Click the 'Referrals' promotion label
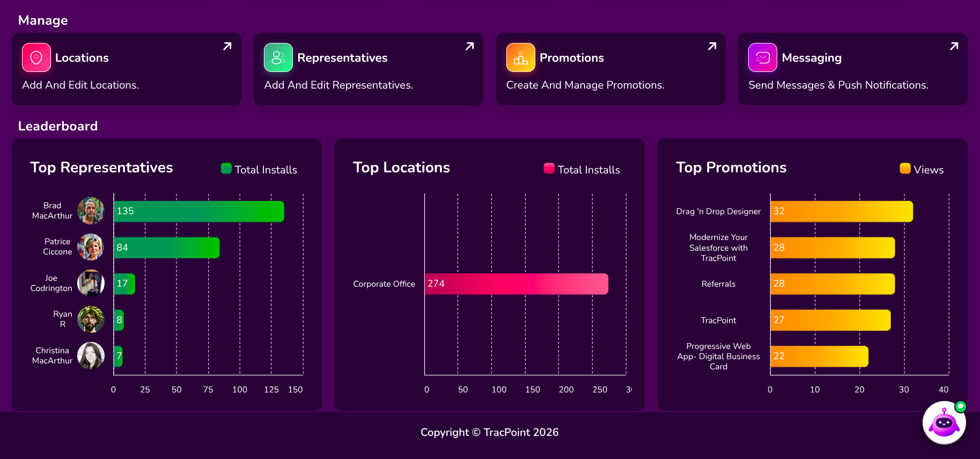This screenshot has height=459, width=980. 718,284
